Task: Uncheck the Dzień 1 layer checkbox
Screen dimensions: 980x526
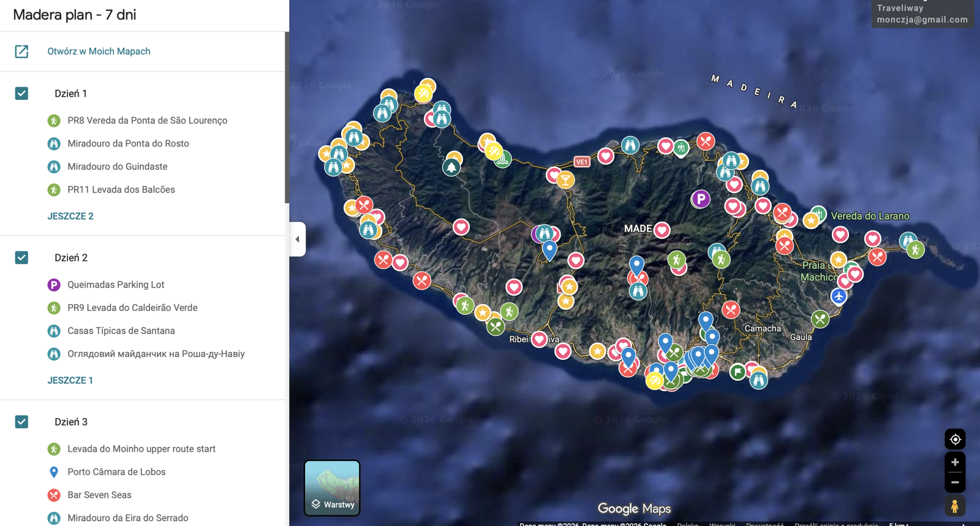Action: 21,93
